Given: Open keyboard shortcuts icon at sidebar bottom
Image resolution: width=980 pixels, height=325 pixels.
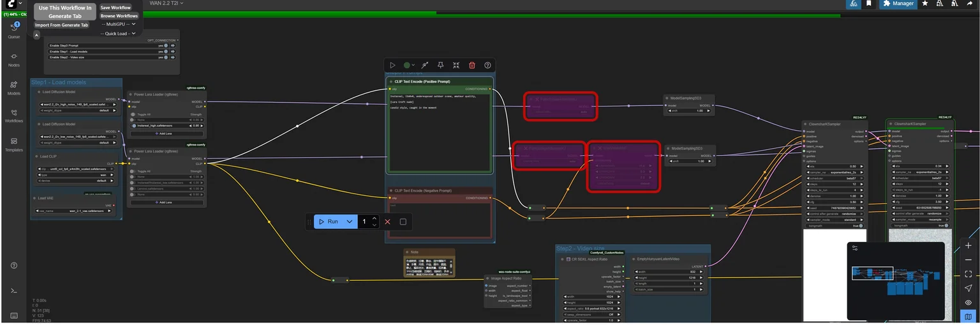Looking at the screenshot, I should pos(13,315).
